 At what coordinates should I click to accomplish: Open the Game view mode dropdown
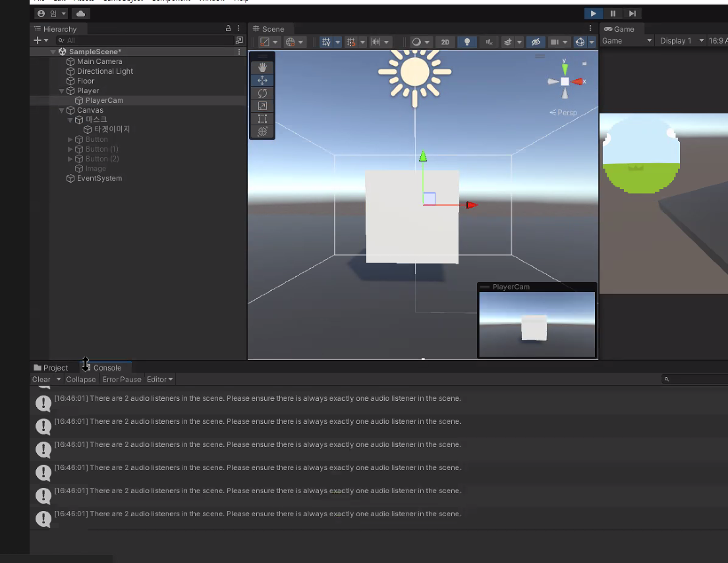(x=627, y=41)
